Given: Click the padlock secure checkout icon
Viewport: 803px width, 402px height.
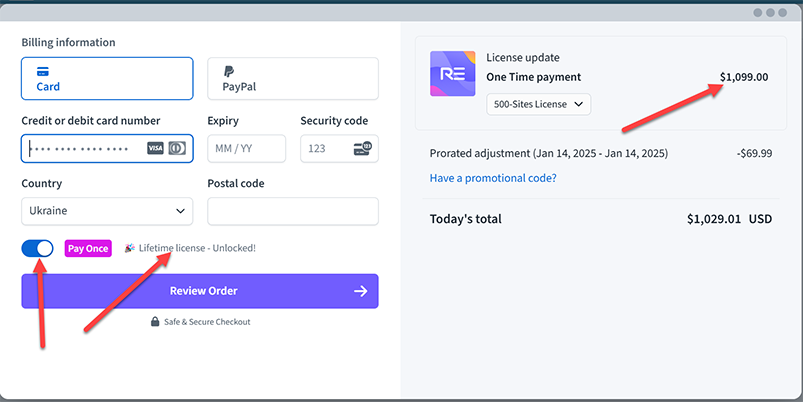Looking at the screenshot, I should pyautogui.click(x=155, y=322).
